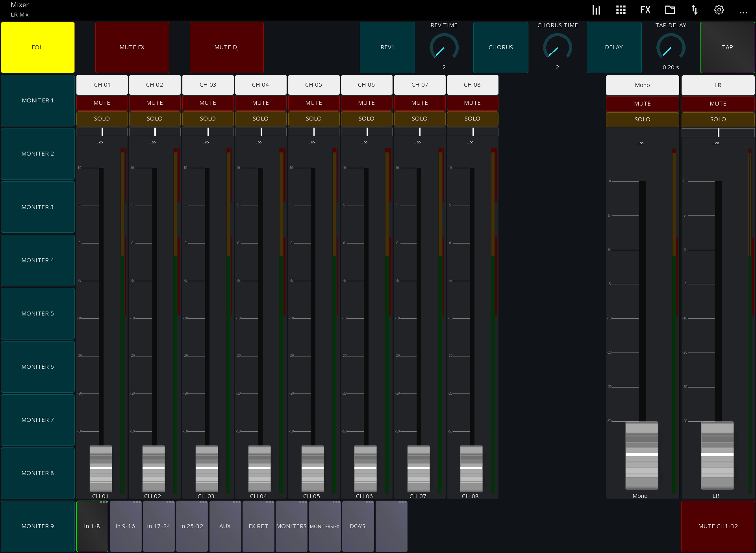
Task: Open the MONITERS/FX bank tab
Action: pyautogui.click(x=324, y=526)
